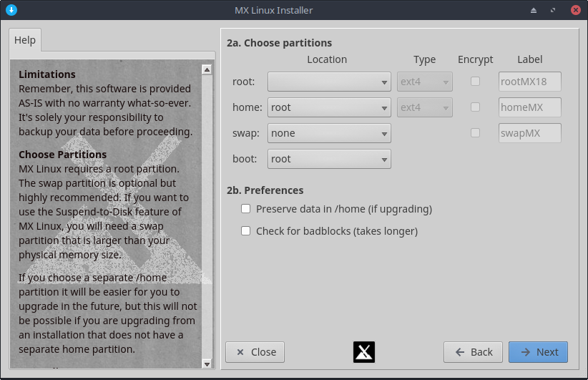The width and height of the screenshot is (588, 380).
Task: Select the Help tab
Action: [x=25, y=40]
